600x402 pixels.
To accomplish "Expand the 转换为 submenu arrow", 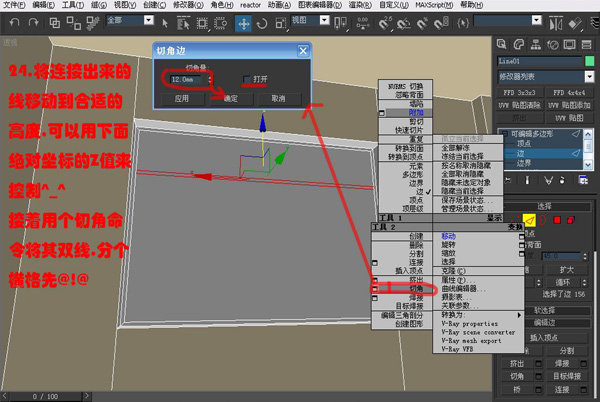I will coord(519,315).
